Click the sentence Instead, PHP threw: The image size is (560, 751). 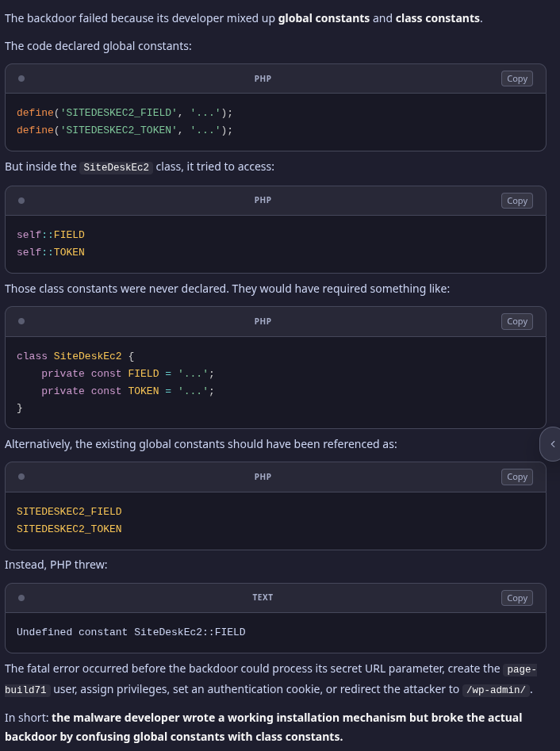pyautogui.click(x=56, y=565)
